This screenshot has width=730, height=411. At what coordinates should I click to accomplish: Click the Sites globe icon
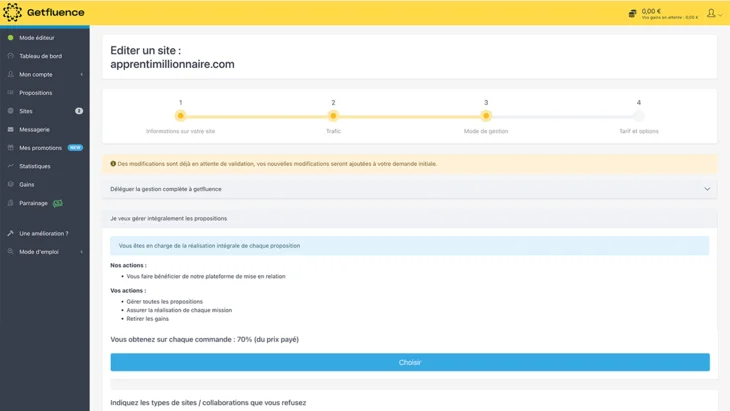coord(11,111)
